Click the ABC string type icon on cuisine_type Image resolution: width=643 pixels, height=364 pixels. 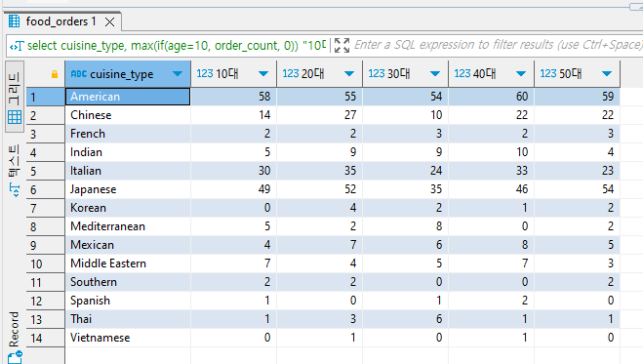point(79,74)
